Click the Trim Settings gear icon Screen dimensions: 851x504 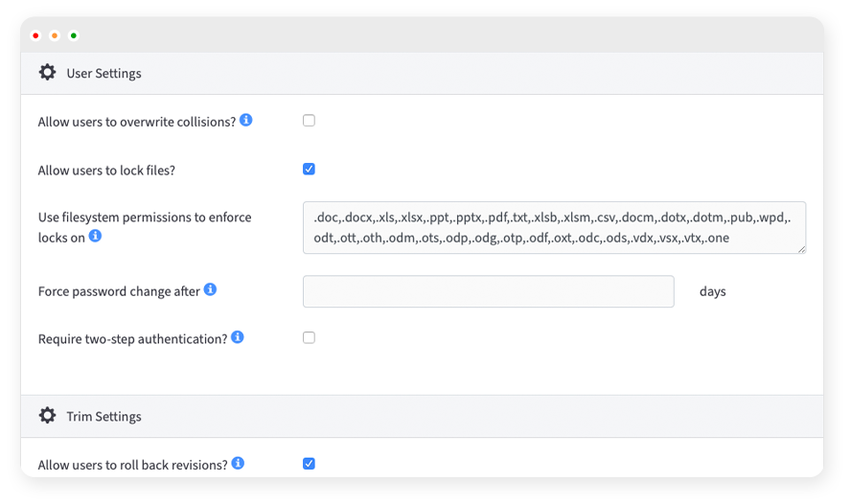[x=47, y=416]
